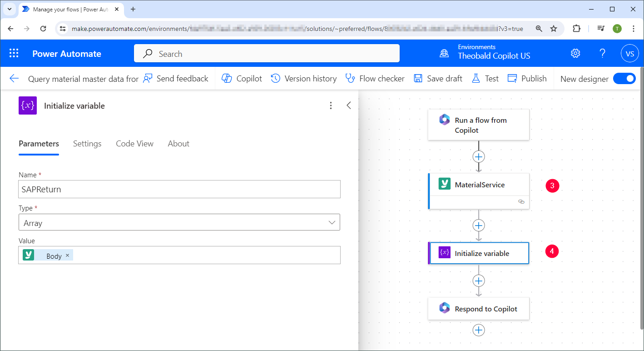This screenshot has width=644, height=351.
Task: Open the app launcher waffle icon
Action: [x=14, y=54]
